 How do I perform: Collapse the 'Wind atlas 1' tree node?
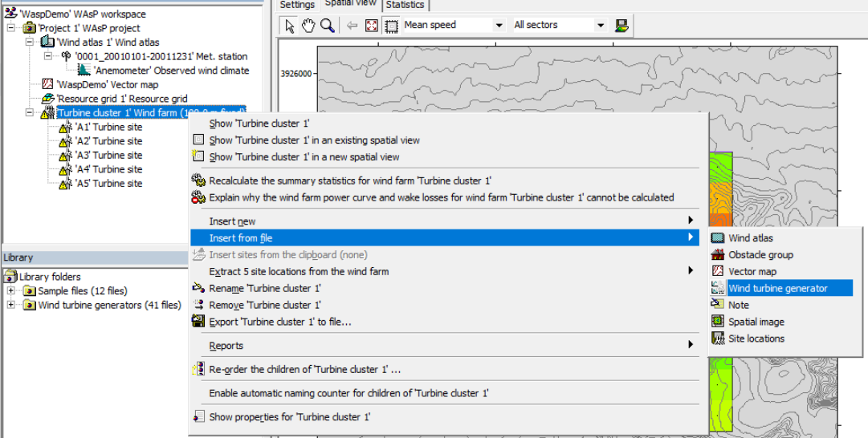[x=30, y=42]
